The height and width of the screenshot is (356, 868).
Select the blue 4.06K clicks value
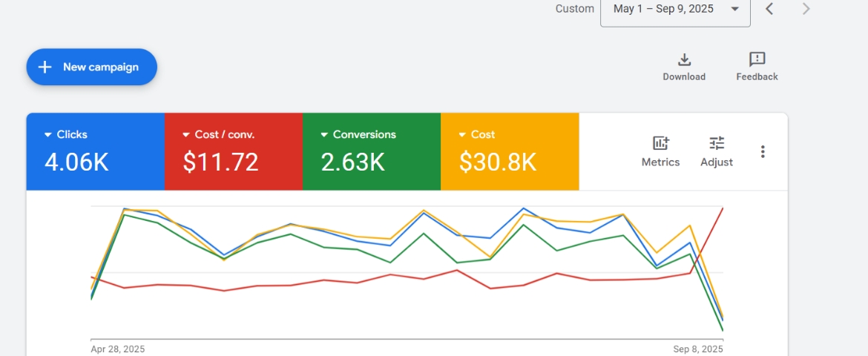click(76, 162)
